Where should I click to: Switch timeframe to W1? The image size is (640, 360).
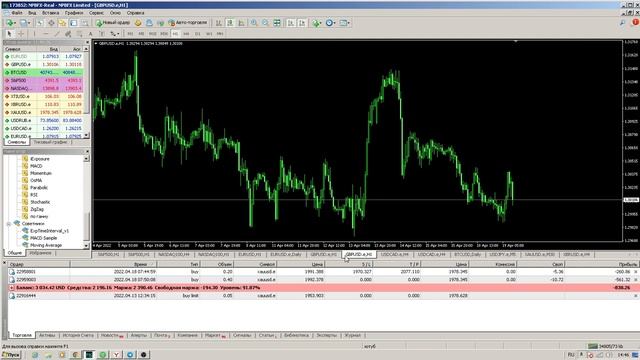pyautogui.click(x=209, y=33)
